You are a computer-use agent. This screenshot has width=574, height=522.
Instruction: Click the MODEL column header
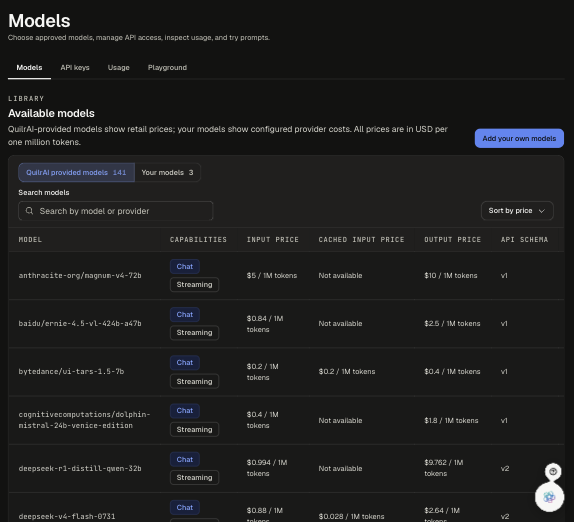point(30,239)
